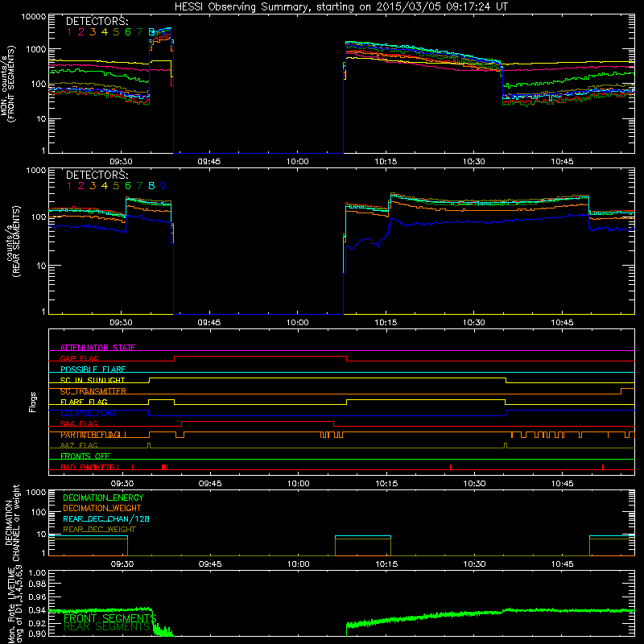Click the 10:00 tick under front segments plot
Screen dimensions: 644x644
[297, 162]
